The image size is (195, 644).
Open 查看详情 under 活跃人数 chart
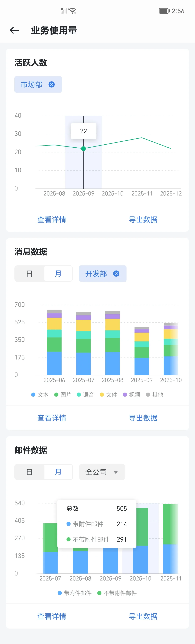pos(52,220)
